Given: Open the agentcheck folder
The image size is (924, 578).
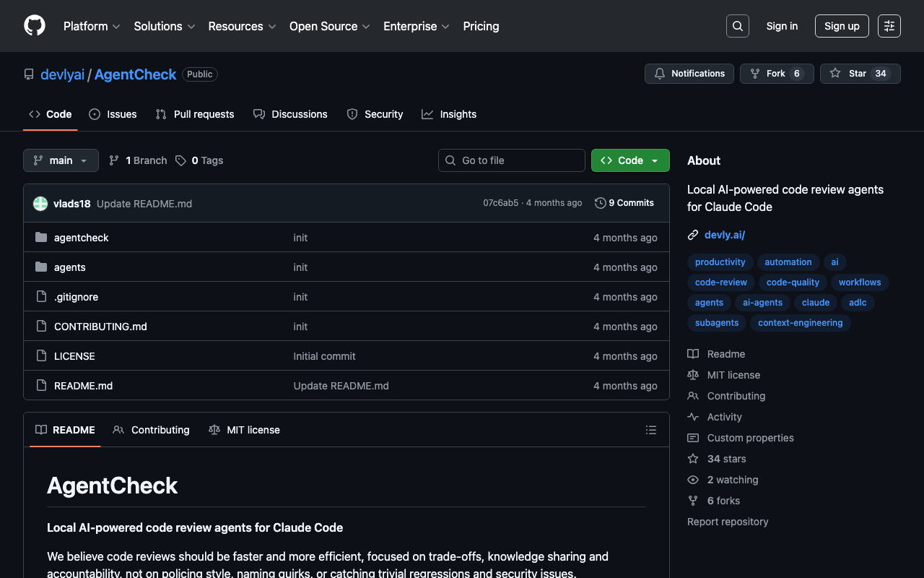Looking at the screenshot, I should (x=81, y=238).
